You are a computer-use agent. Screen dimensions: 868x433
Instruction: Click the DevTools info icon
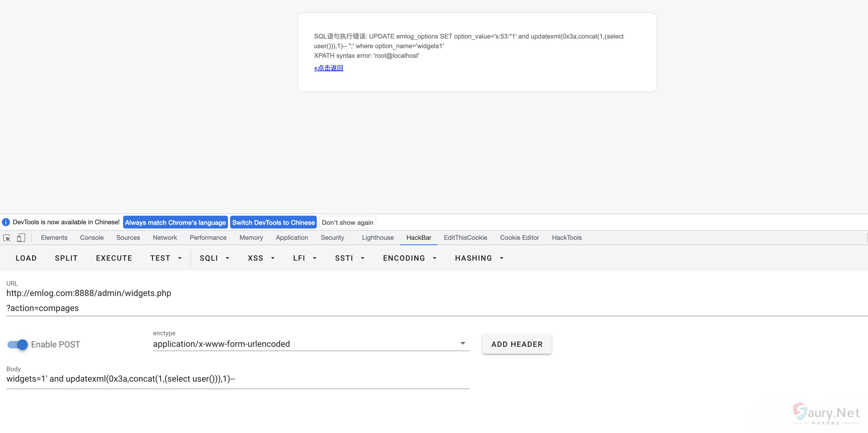pyautogui.click(x=6, y=222)
